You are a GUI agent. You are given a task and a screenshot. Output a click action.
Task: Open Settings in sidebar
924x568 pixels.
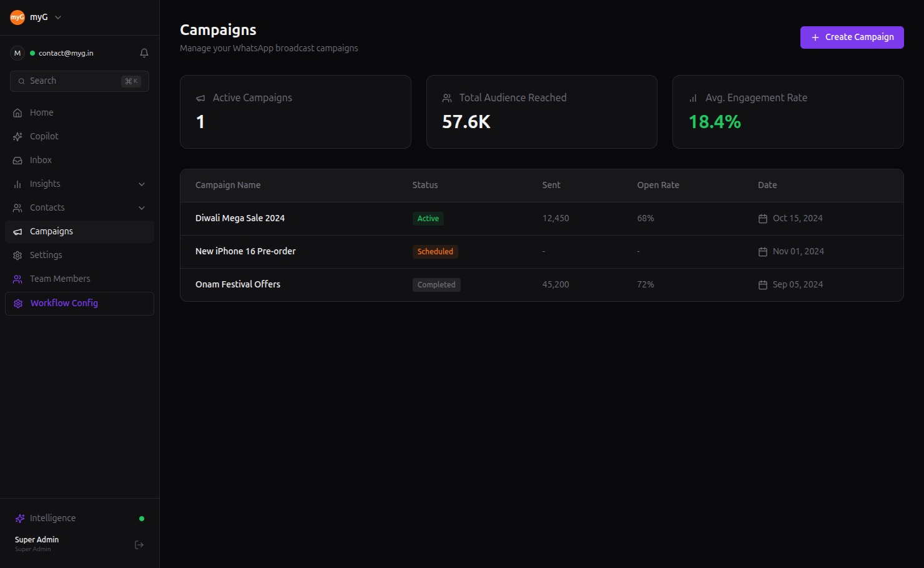tap(79, 256)
